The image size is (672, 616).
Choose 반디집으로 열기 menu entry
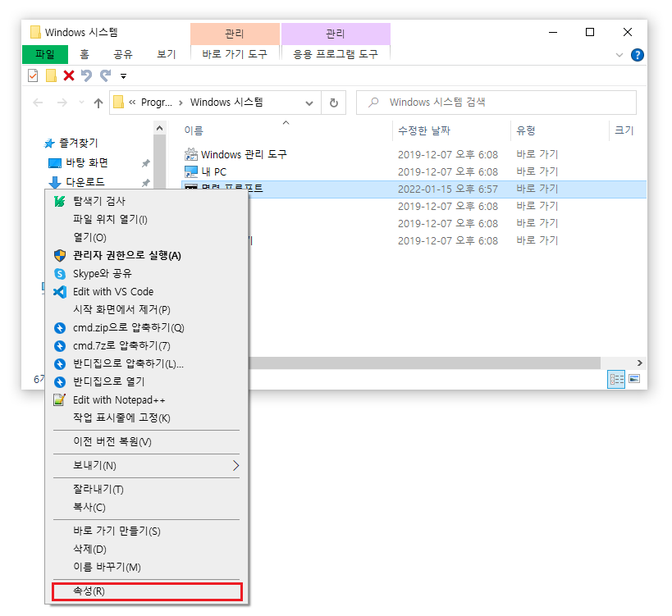(x=147, y=381)
